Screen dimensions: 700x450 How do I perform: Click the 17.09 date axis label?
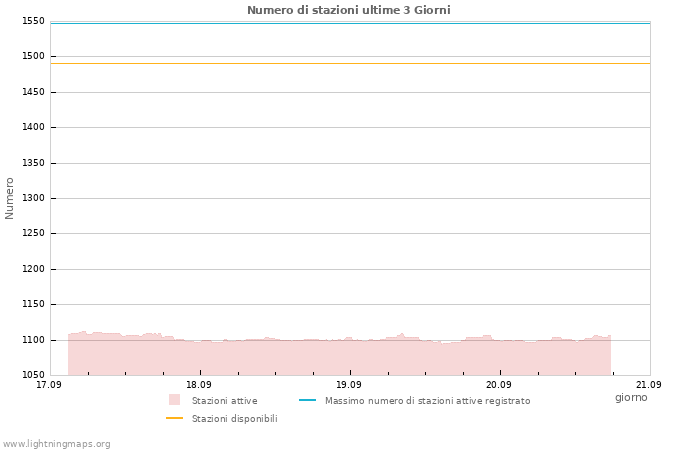point(49,384)
